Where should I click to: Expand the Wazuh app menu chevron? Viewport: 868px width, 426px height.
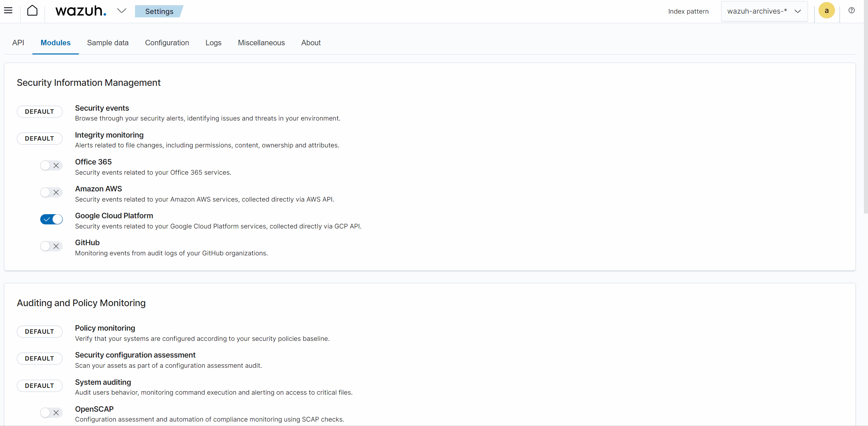click(121, 11)
